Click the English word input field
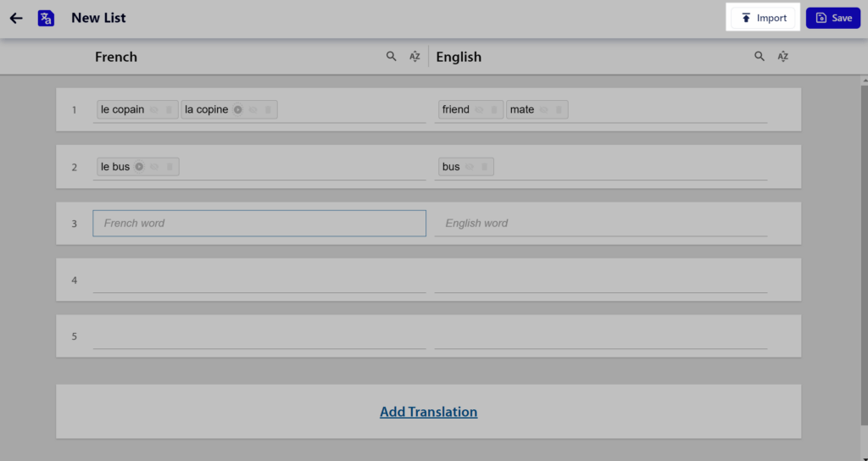The width and height of the screenshot is (868, 461). [601, 223]
